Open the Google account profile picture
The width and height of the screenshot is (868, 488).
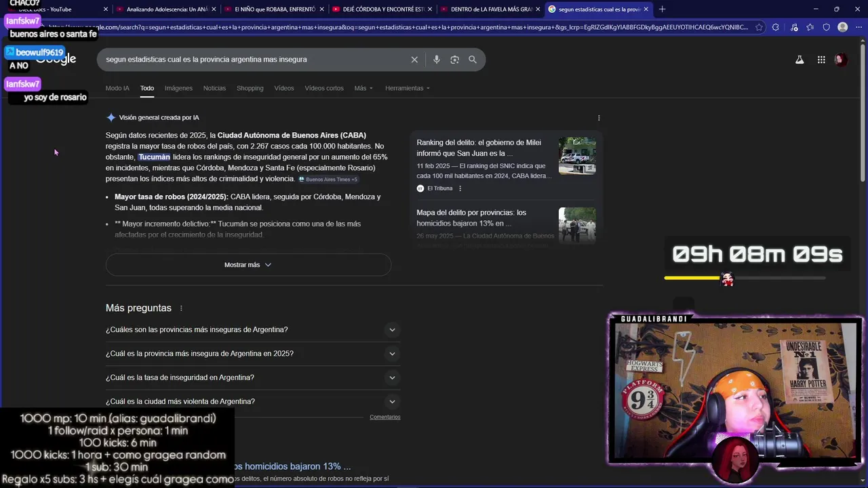coord(841,60)
